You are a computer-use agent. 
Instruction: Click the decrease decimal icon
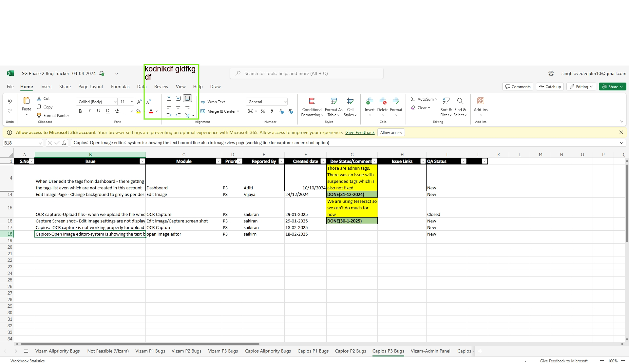coord(290,111)
